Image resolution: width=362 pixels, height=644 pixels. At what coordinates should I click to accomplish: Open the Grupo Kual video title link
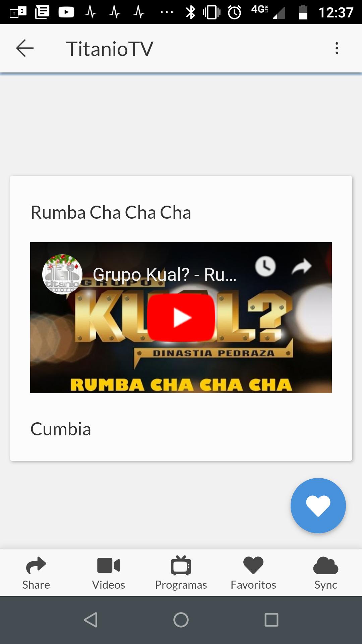(165, 274)
